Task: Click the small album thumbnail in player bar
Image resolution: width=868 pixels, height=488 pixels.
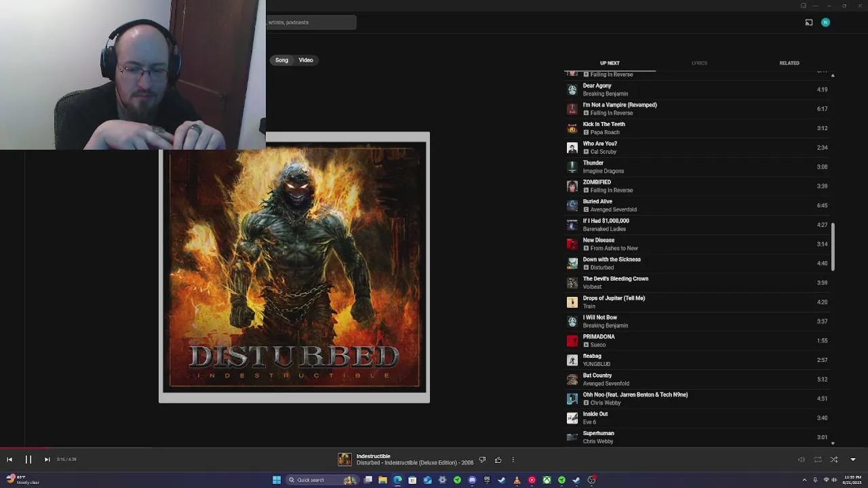Action: point(344,460)
